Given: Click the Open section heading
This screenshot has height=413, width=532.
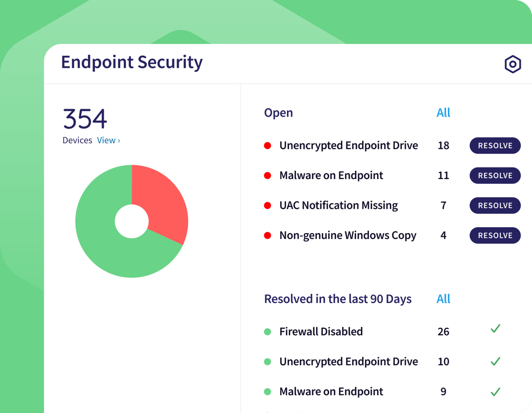Looking at the screenshot, I should coord(278,113).
